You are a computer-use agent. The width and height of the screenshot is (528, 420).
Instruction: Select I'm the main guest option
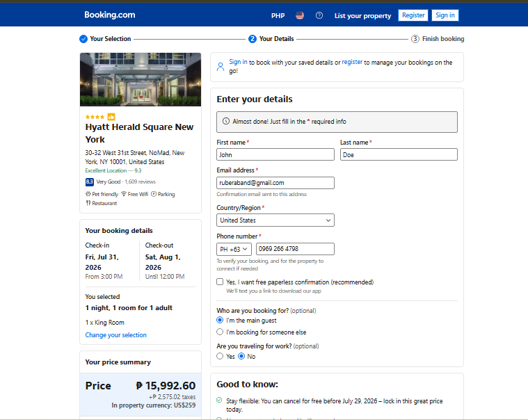click(220, 320)
